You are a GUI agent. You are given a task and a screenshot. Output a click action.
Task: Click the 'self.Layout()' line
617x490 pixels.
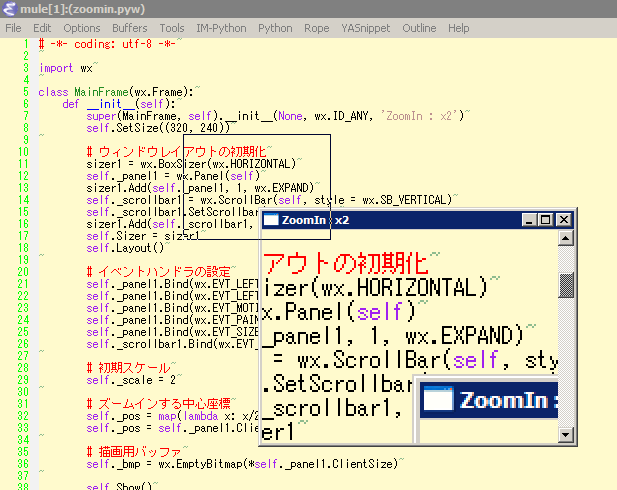coord(125,248)
